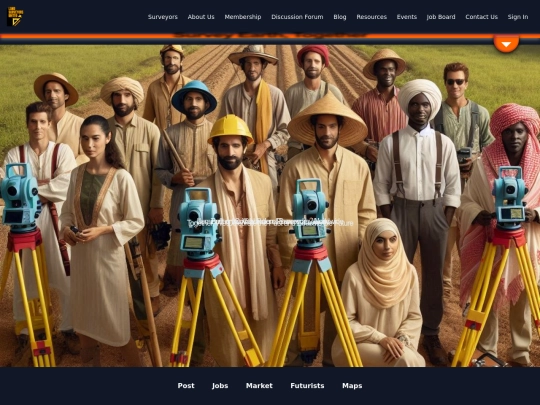Click the site logo icon
This screenshot has width=540, height=405.
(x=15, y=16)
